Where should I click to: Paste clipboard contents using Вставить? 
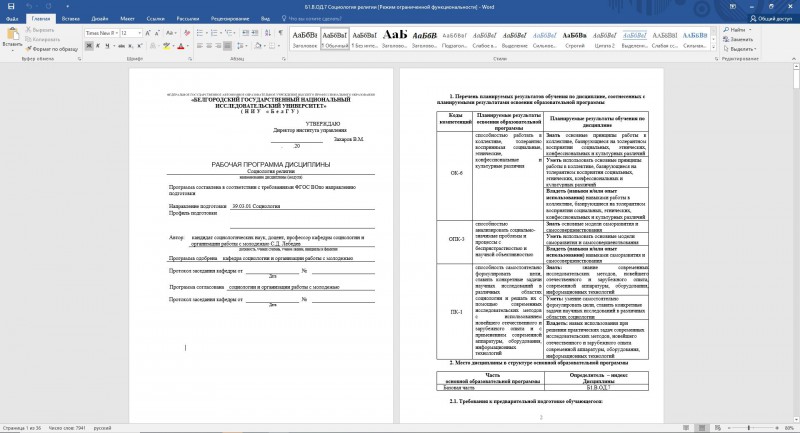[x=12, y=40]
